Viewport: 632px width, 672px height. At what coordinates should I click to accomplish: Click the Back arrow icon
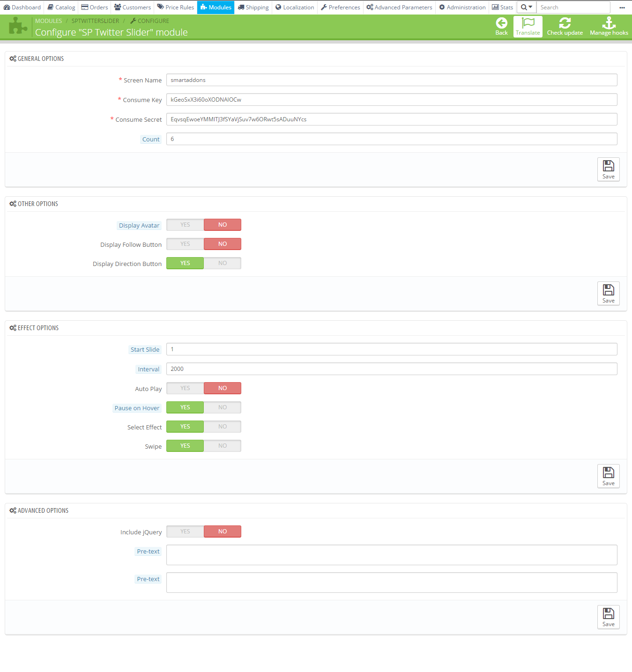pyautogui.click(x=501, y=23)
